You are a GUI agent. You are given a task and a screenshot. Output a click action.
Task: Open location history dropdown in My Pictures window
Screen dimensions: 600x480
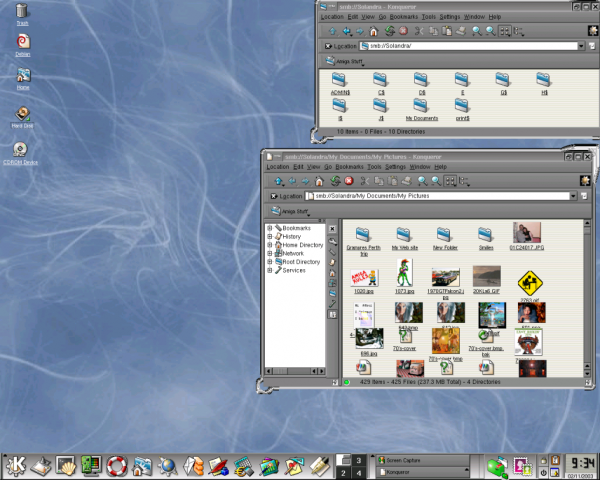coord(573,196)
